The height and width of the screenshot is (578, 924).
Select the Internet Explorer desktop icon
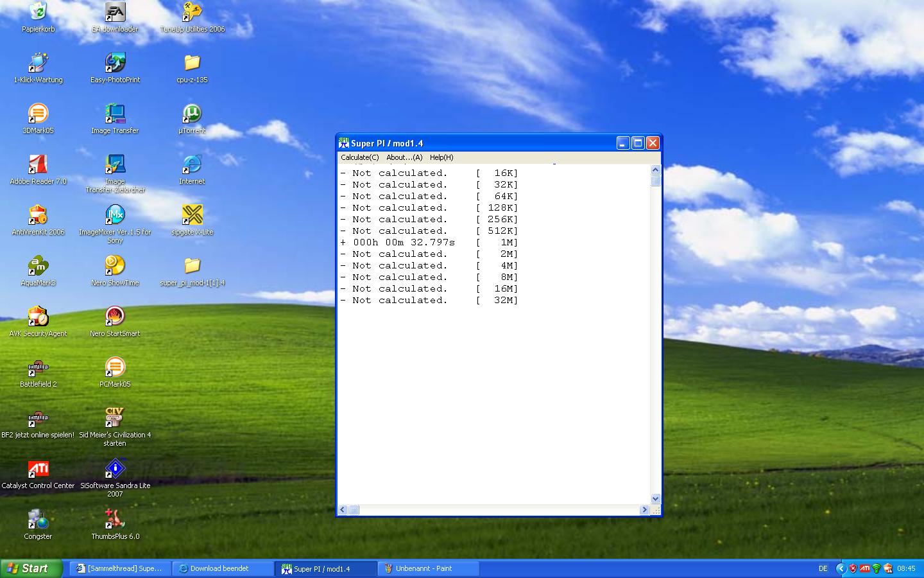point(192,164)
